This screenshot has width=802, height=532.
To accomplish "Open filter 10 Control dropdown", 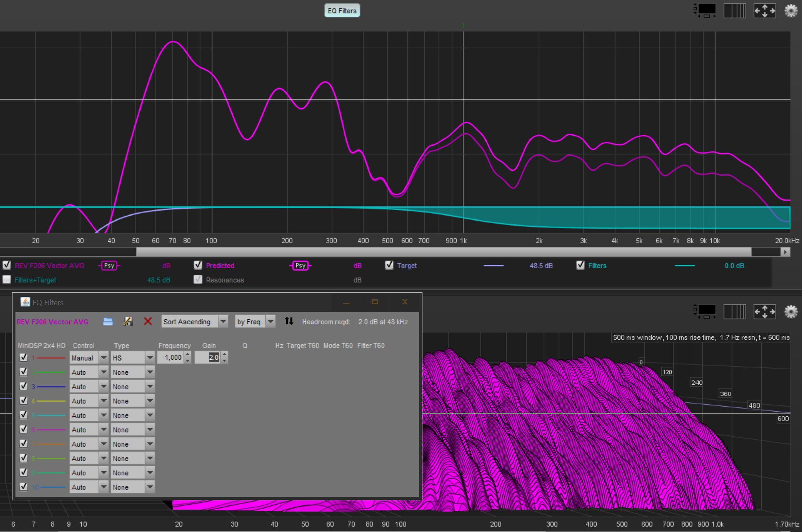I will click(89, 487).
